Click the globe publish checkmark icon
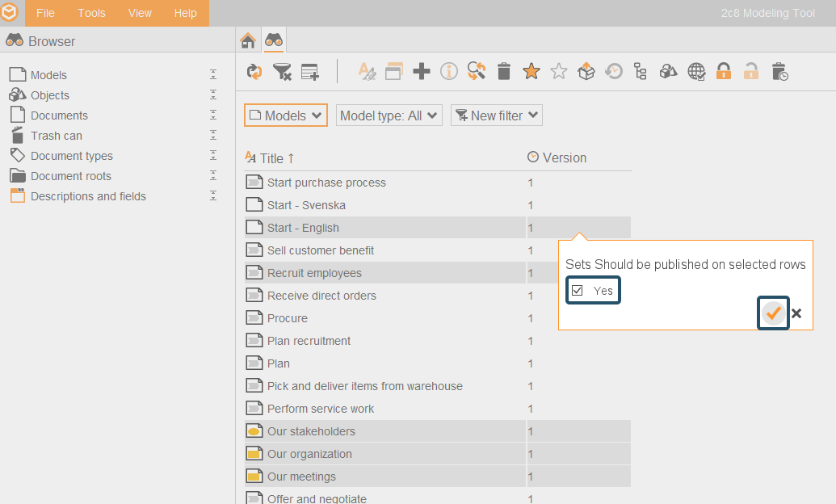 pyautogui.click(x=696, y=71)
